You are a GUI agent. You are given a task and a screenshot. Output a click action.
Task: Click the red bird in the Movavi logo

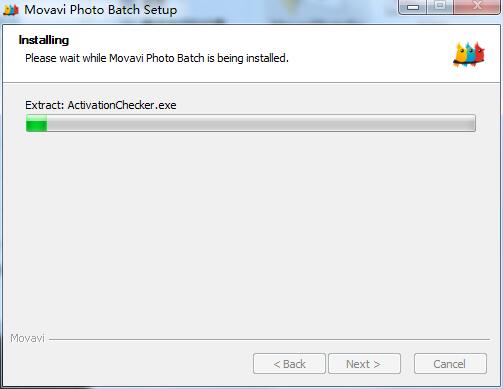pyautogui.click(x=480, y=53)
